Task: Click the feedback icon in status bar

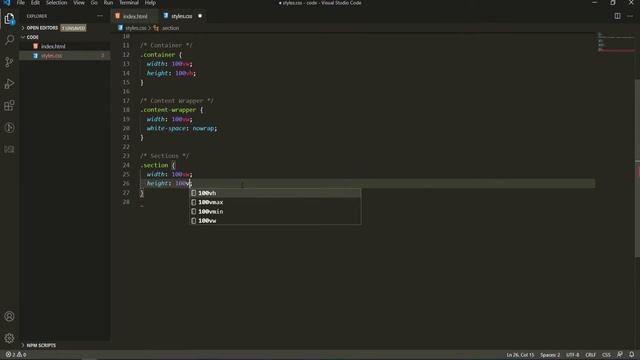Action: click(620, 355)
